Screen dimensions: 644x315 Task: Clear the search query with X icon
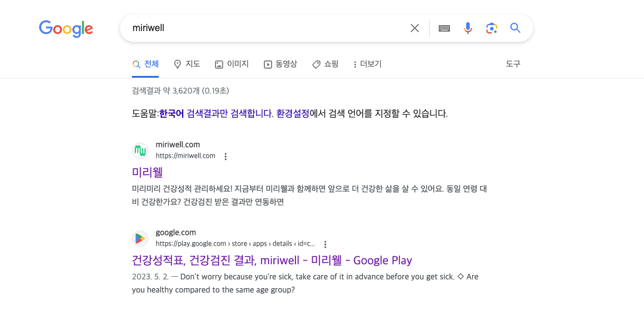[x=415, y=28]
